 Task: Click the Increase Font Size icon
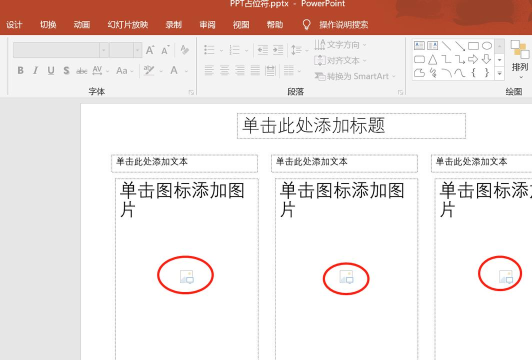point(150,50)
